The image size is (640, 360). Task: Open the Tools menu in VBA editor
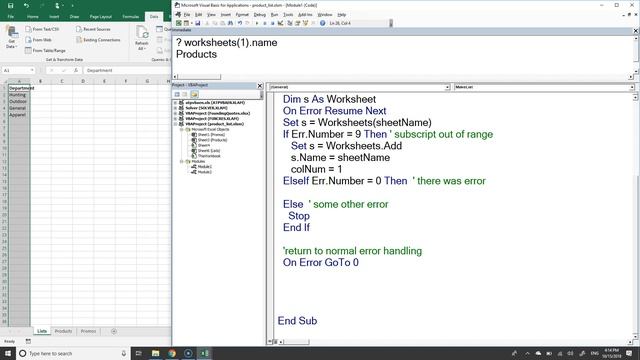288,15
